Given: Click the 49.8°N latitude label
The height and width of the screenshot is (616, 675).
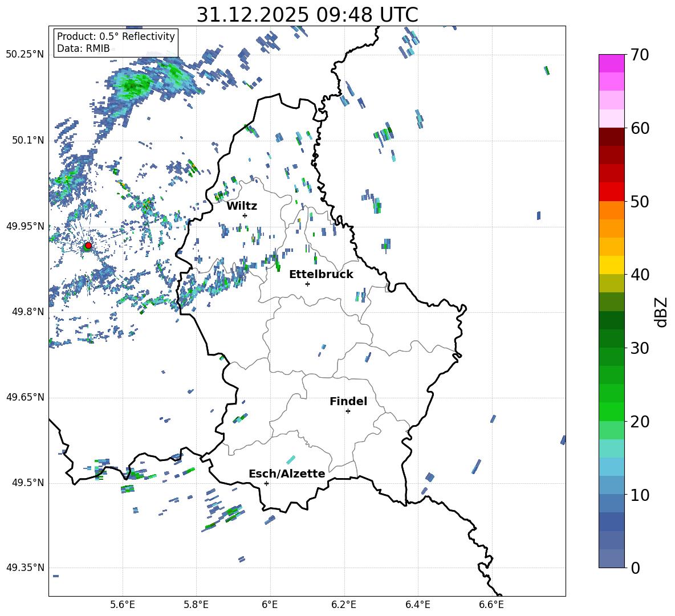Looking at the screenshot, I should coord(28,312).
